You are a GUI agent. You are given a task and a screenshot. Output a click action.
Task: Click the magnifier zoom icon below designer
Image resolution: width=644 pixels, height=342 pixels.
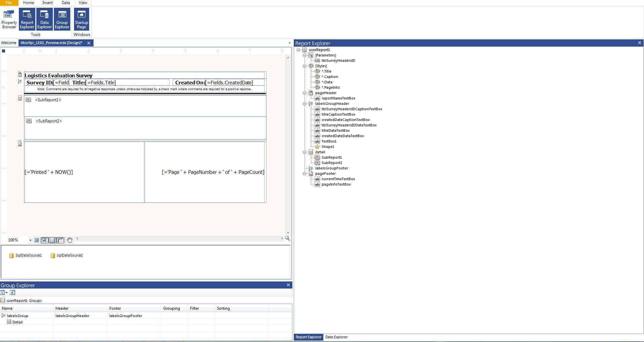[287, 238]
